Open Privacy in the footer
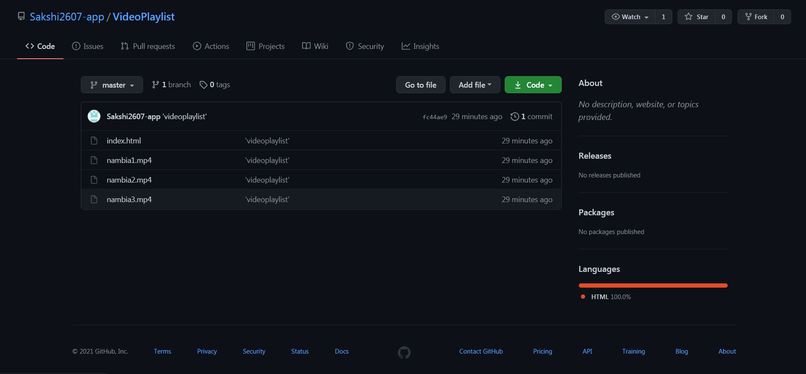Screen dimensions: 806x374 coord(207,351)
